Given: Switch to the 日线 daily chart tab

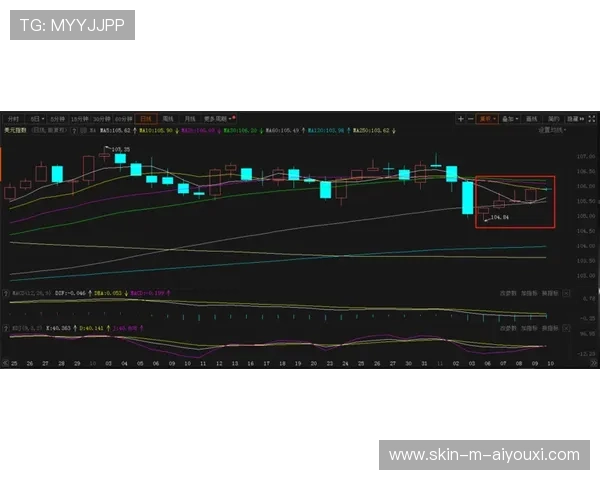Looking at the screenshot, I should point(146,118).
